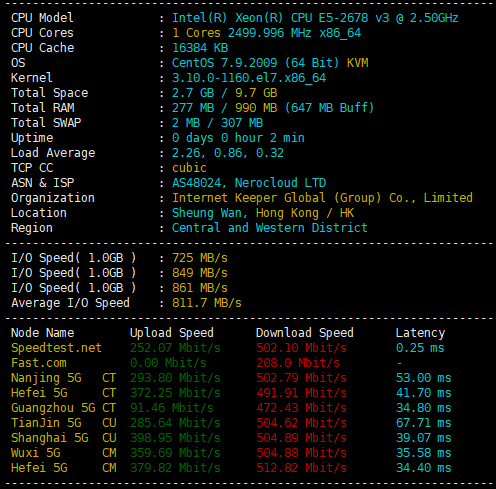Click the kernel version 3.10.0-1160 text
Image resolution: width=496 pixels, height=489 pixels.
tap(249, 78)
